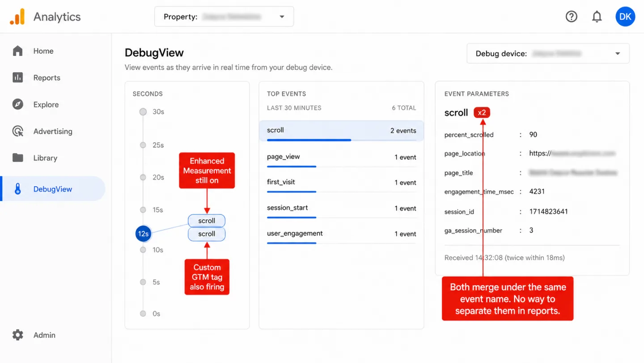The height and width of the screenshot is (363, 644).
Task: Click the ga_session_number value 3
Action: (x=531, y=231)
